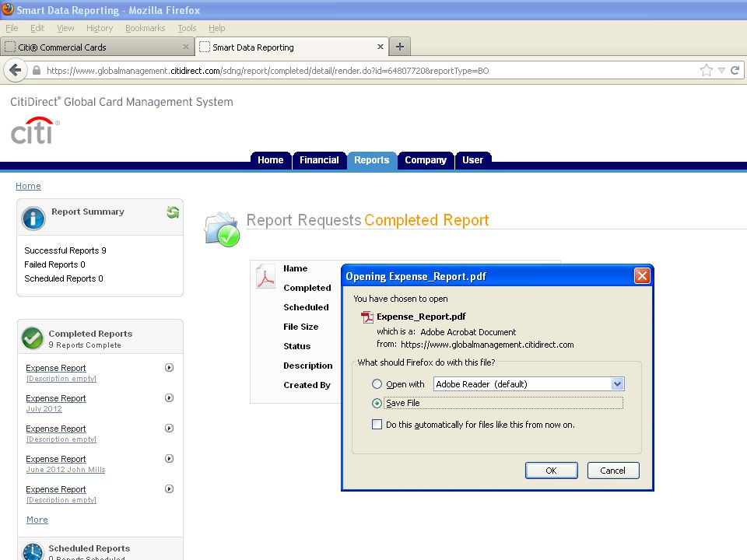Image resolution: width=747 pixels, height=560 pixels.
Task: Close the Smart Data Reporting tab
Action: pos(381,47)
